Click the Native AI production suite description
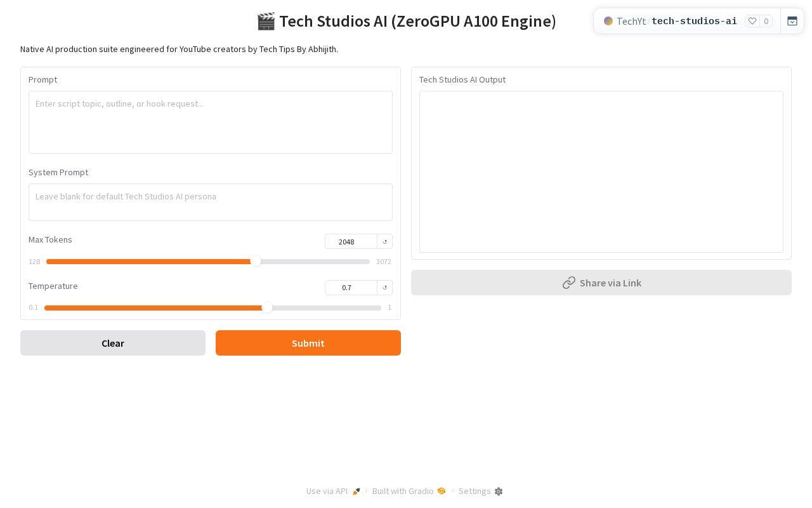Screen dimensions: 812x508 [x=179, y=49]
